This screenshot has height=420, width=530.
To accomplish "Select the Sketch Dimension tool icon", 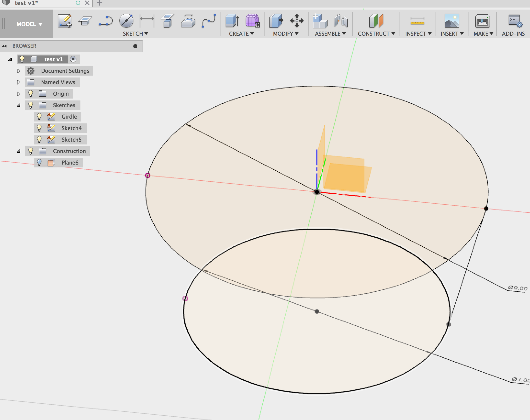I will 147,21.
